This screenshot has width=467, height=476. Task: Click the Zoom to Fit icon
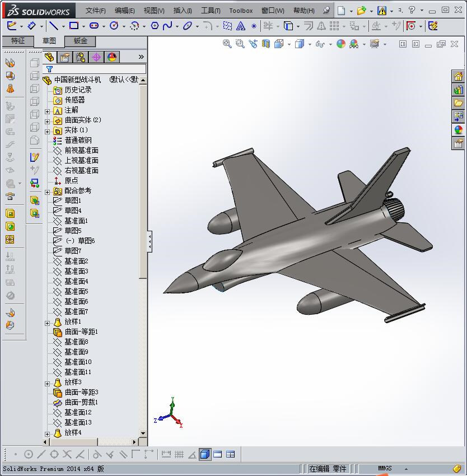227,44
